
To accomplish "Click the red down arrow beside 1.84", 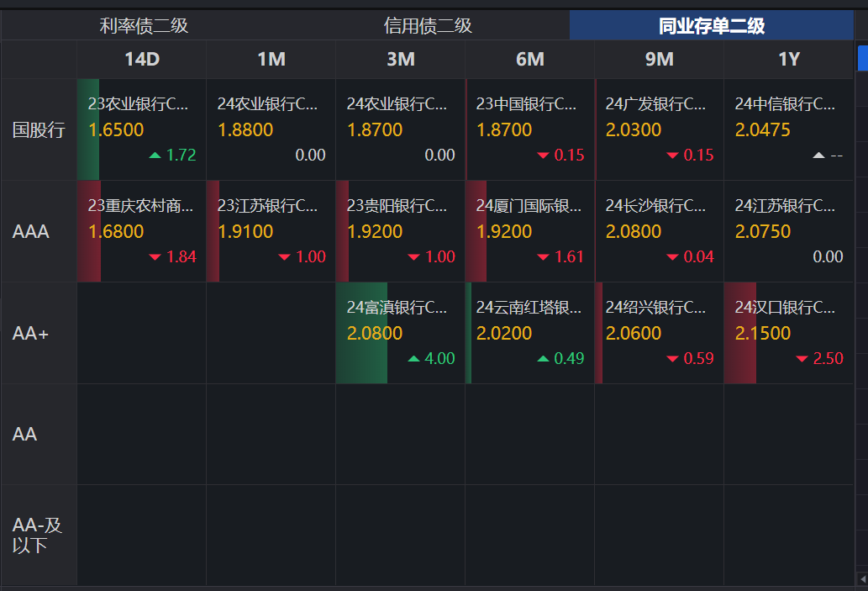I will click(155, 257).
